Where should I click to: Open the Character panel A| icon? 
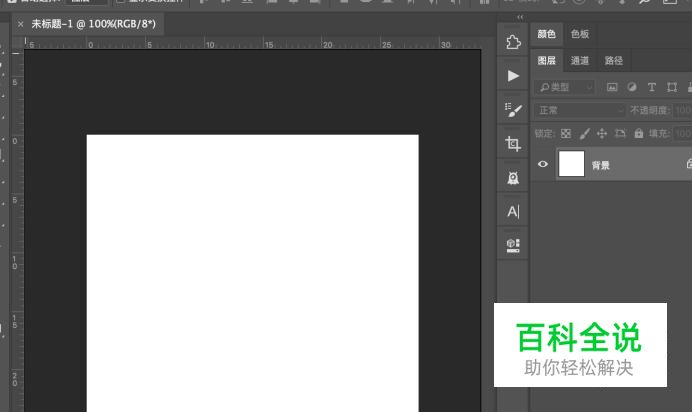pyautogui.click(x=513, y=211)
